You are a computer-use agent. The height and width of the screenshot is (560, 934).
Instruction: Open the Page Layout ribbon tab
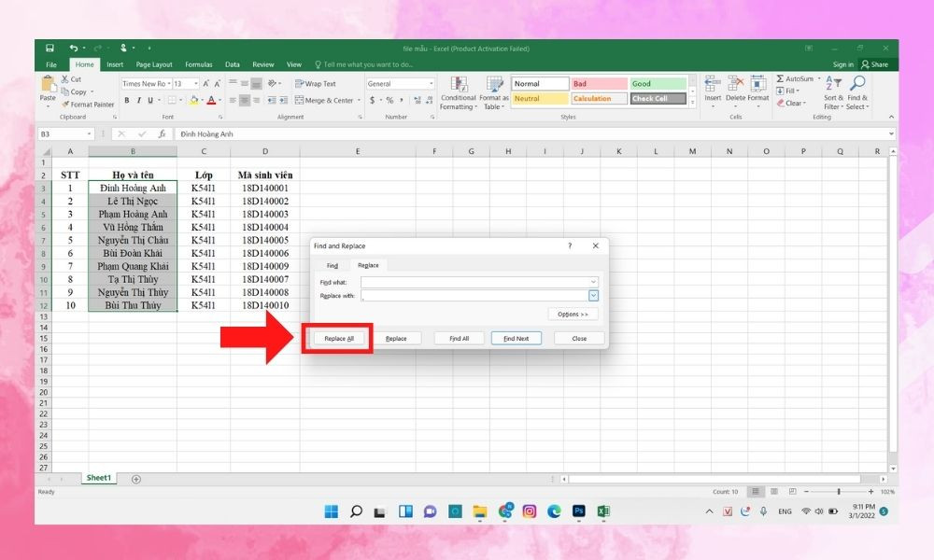154,64
